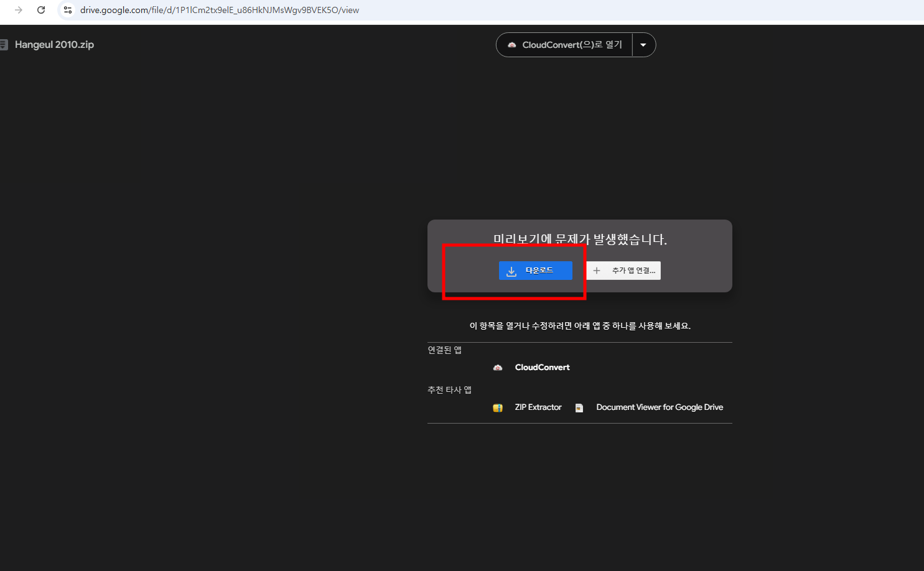Image resolution: width=924 pixels, height=571 pixels.
Task: Select Document Viewer for Google Drive
Action: pos(660,407)
